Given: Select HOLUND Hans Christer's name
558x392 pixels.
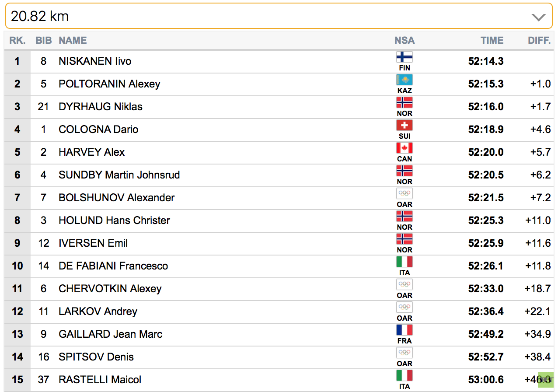Looking at the screenshot, I should point(114,220).
